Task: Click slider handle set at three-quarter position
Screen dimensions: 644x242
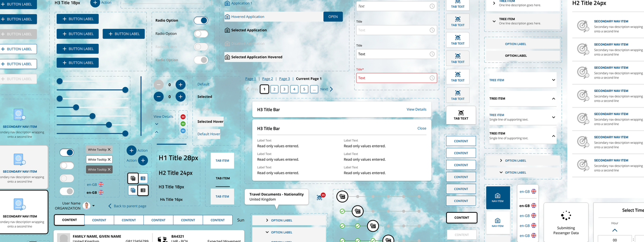Action: click(109, 125)
